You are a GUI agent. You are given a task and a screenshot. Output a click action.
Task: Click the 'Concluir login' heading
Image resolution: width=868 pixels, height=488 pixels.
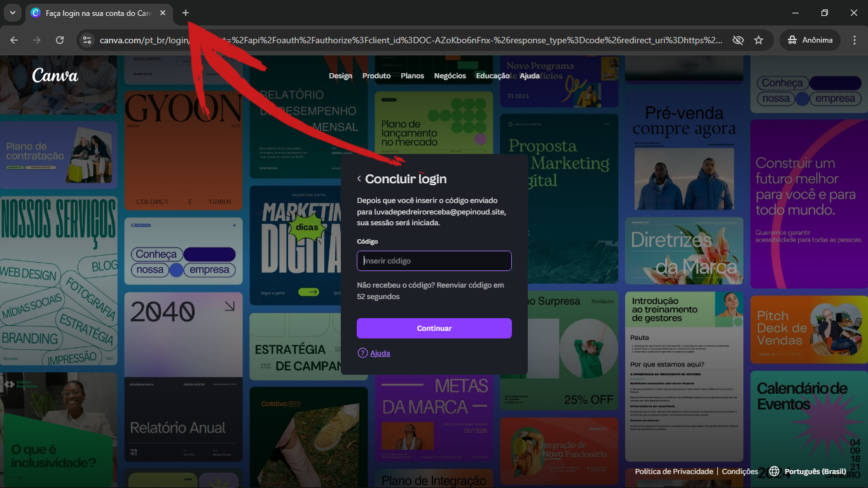[x=406, y=179]
